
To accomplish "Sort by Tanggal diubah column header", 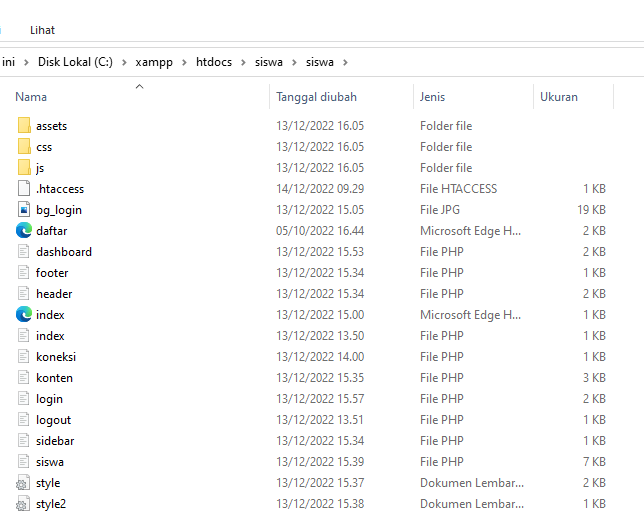I will point(316,97).
